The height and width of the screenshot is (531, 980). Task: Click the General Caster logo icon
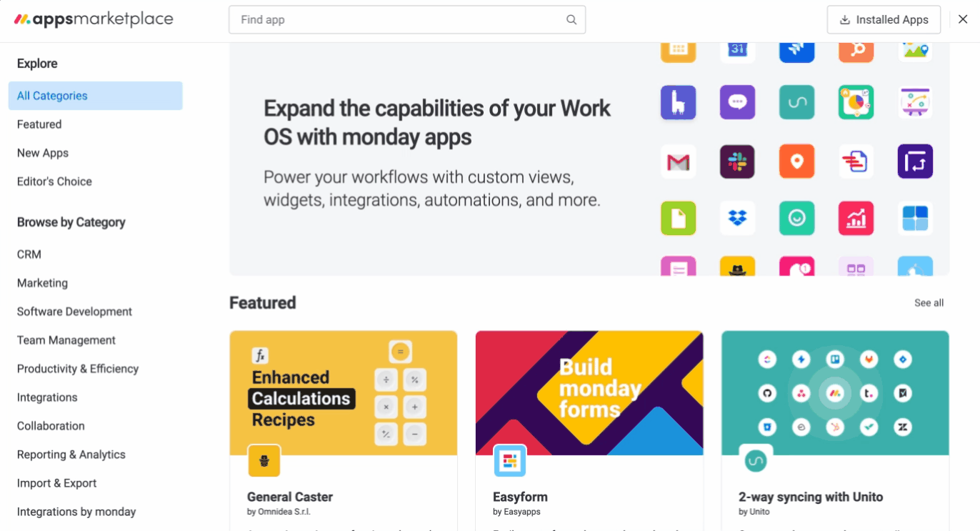[264, 461]
